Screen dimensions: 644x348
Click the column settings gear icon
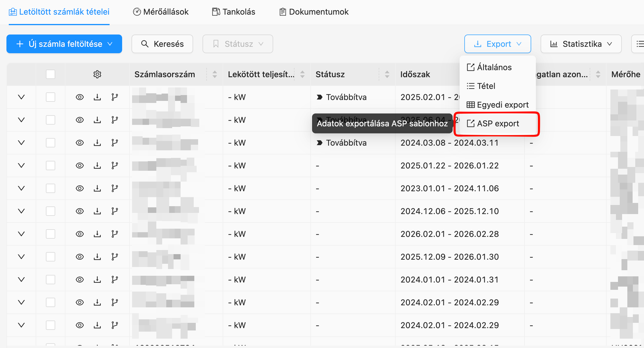point(97,74)
